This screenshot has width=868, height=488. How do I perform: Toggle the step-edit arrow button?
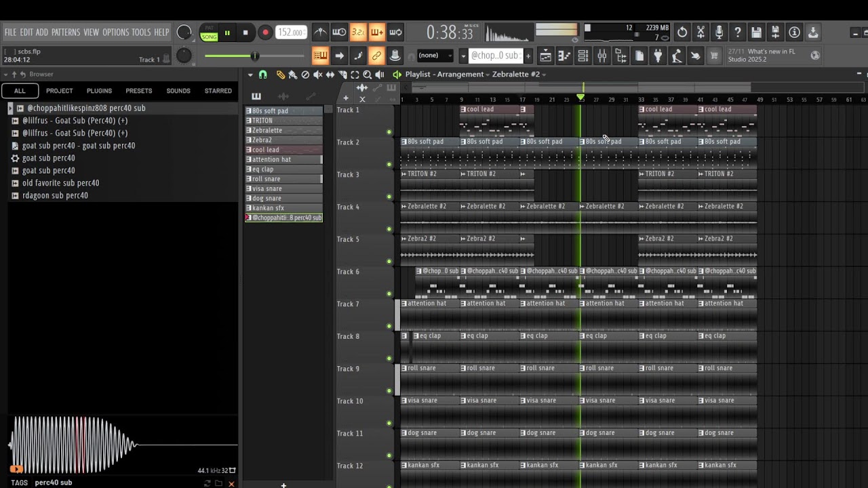click(339, 56)
